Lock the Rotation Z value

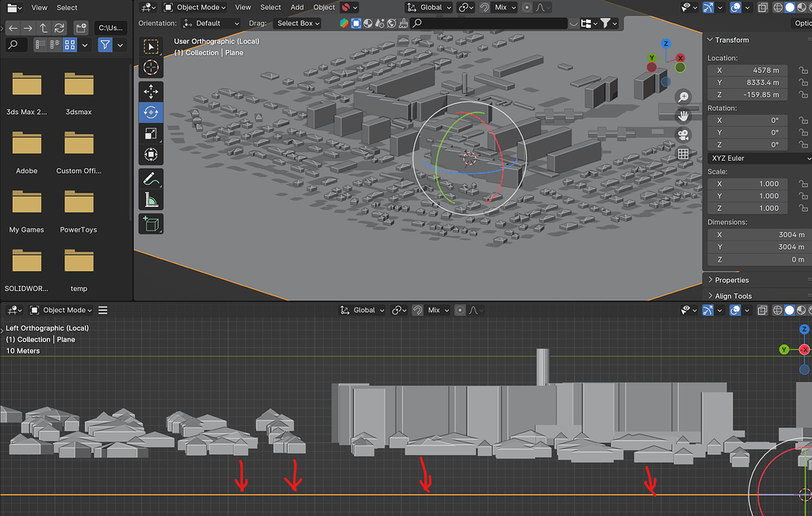point(802,145)
